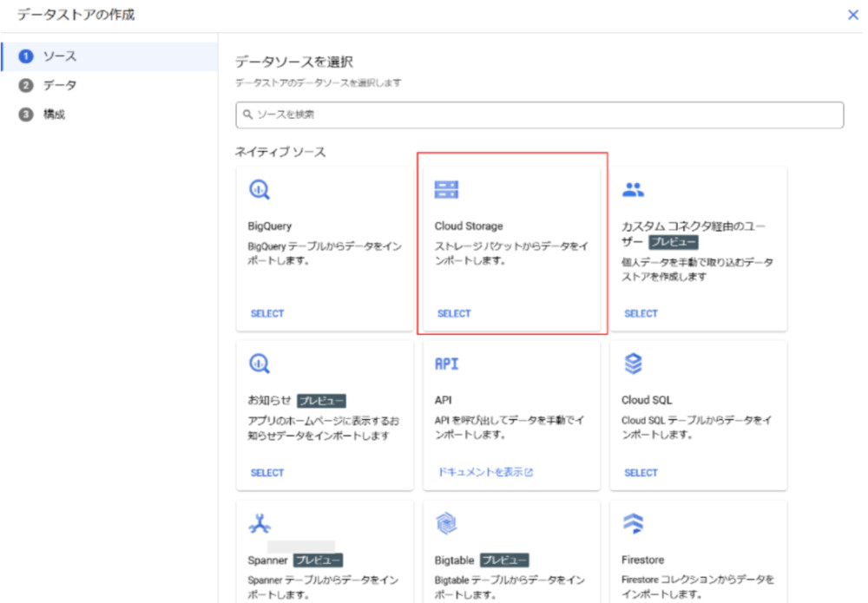Focus the ソースを検索 search field

coord(538,115)
